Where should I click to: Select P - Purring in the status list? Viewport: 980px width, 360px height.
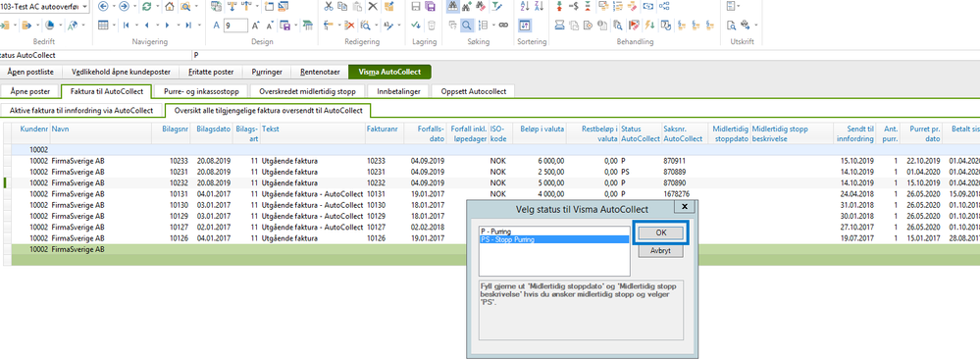pos(553,231)
